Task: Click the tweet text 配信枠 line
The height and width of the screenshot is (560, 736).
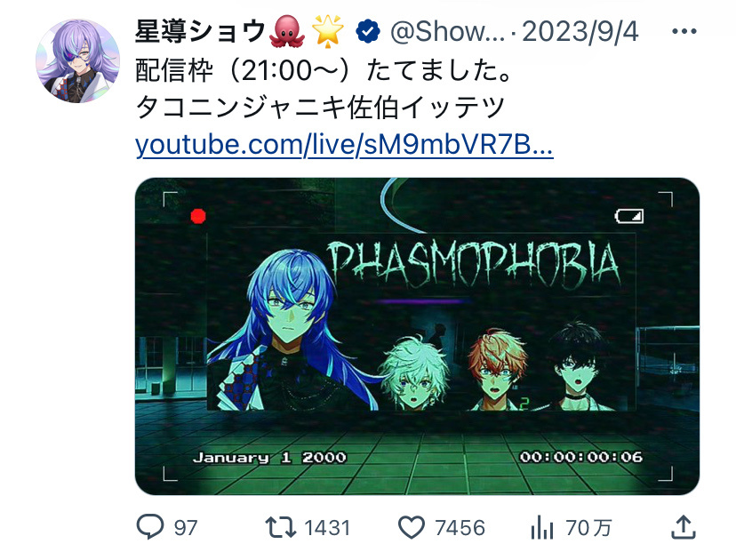Action: [x=324, y=70]
